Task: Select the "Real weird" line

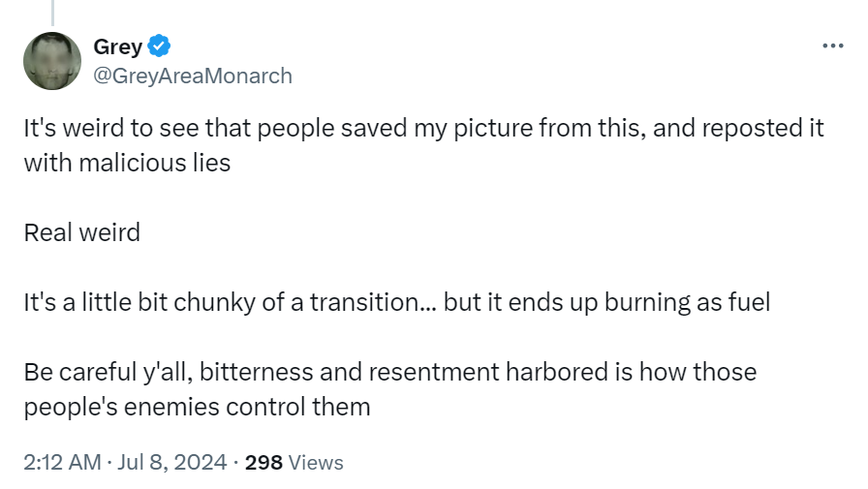Action: 81,232
